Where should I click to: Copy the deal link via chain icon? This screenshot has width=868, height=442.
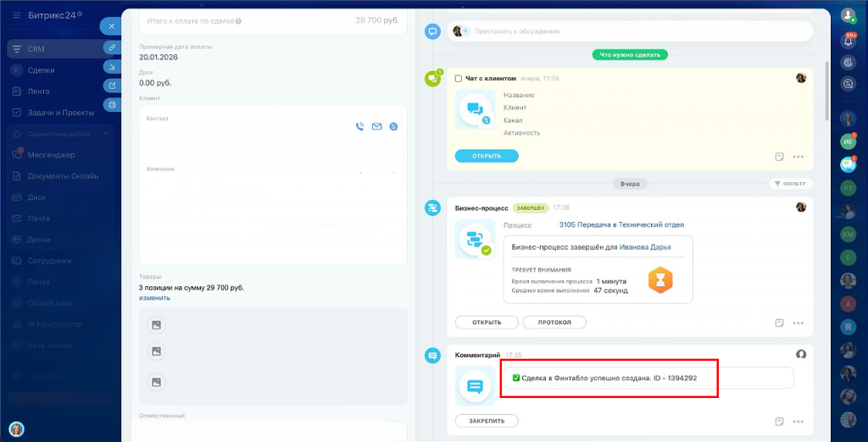[113, 47]
